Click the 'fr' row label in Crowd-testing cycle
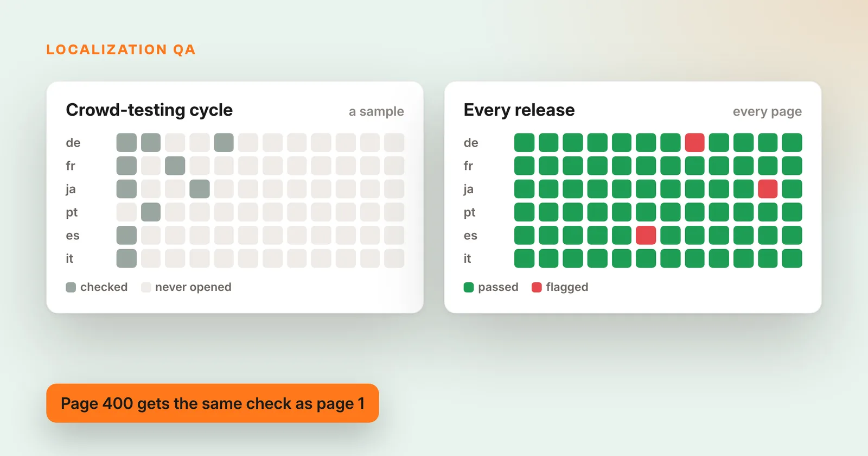Screen dimensions: 868x456 coord(71,166)
